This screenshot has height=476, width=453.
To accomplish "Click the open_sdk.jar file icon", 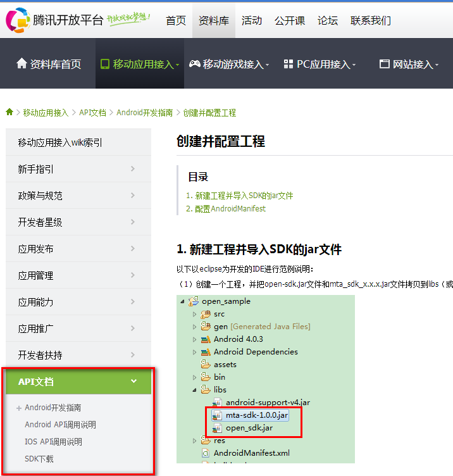I will (x=217, y=428).
